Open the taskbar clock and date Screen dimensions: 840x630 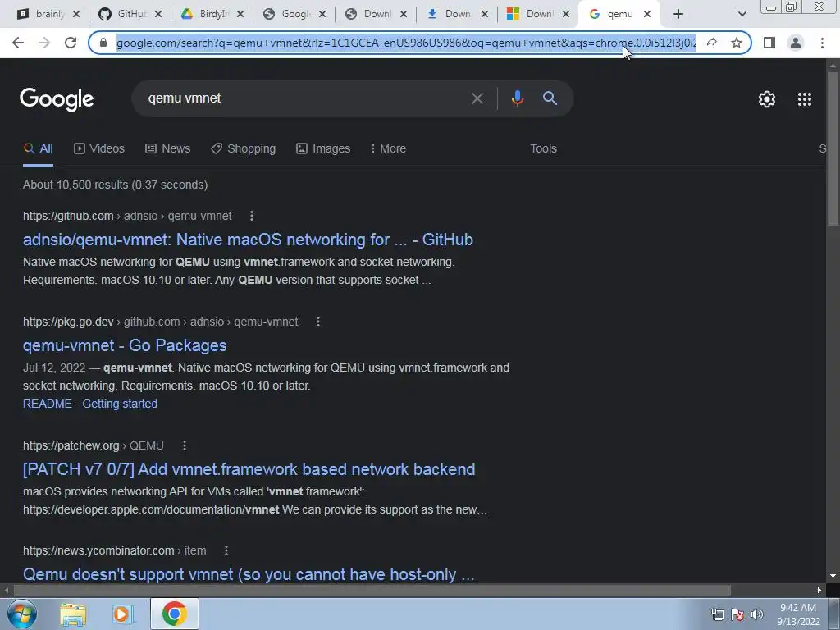798,614
